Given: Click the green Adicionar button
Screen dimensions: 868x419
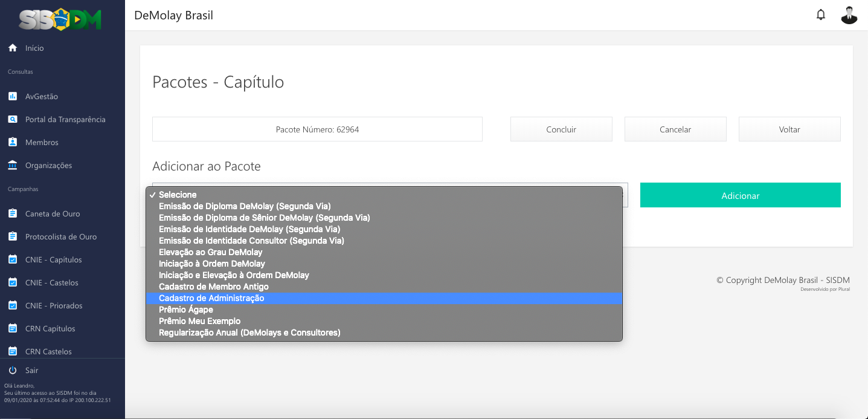Looking at the screenshot, I should pos(740,195).
